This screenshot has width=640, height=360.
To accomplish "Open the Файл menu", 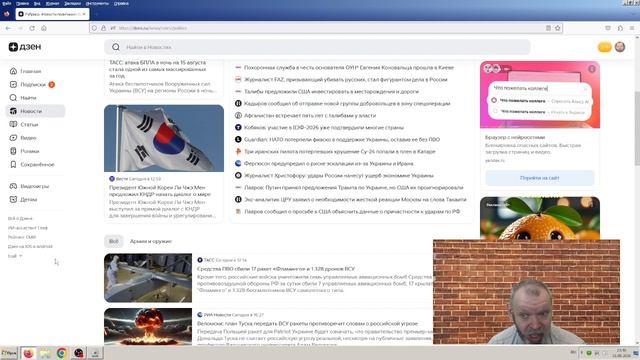I will [7, 3].
